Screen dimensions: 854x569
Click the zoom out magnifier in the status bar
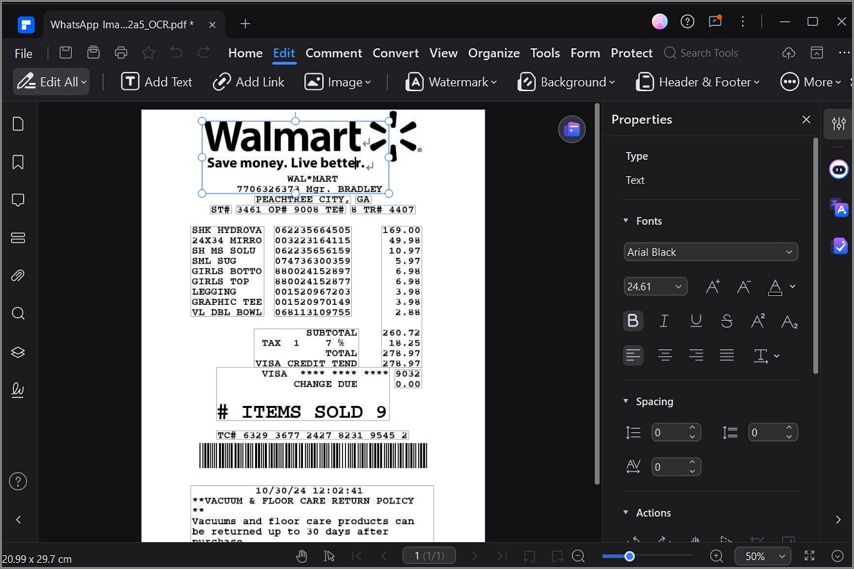pos(578,556)
